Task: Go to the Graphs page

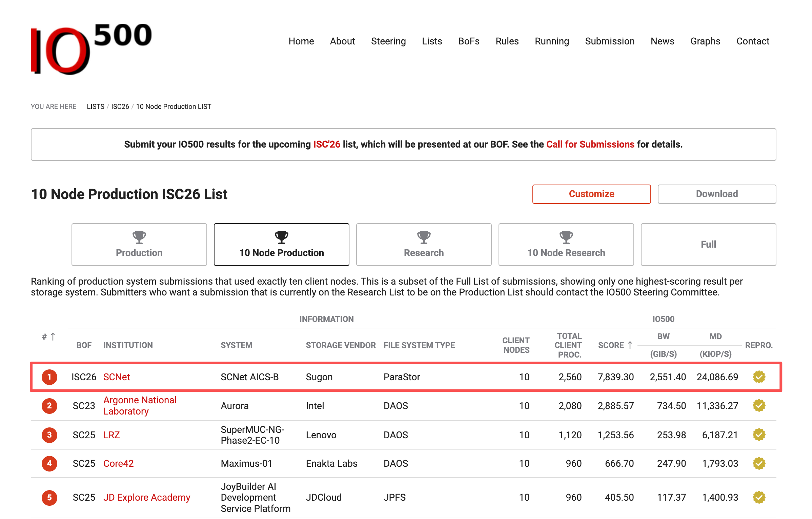Action: click(705, 41)
